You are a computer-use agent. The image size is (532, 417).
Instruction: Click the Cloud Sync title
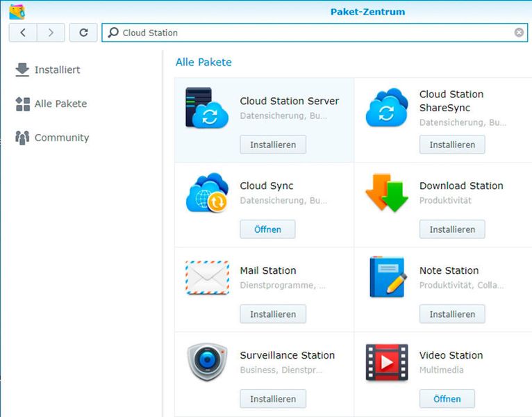pos(266,186)
